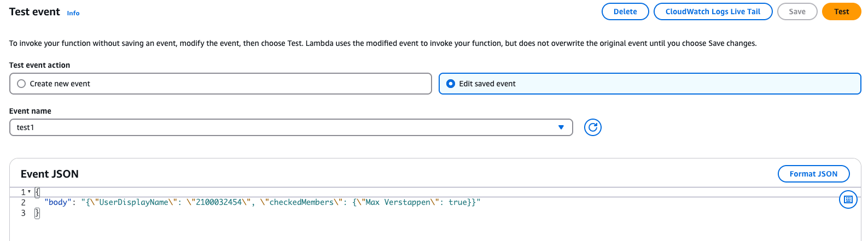Click the Save button
The width and height of the screenshot is (868, 241).
797,11
